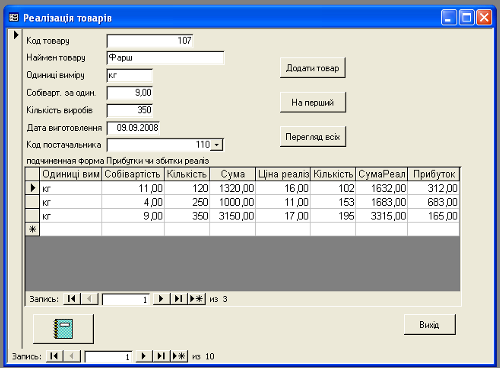This screenshot has height=368, width=500.
Task: Click cell with value 3315,00
Action: [381, 216]
